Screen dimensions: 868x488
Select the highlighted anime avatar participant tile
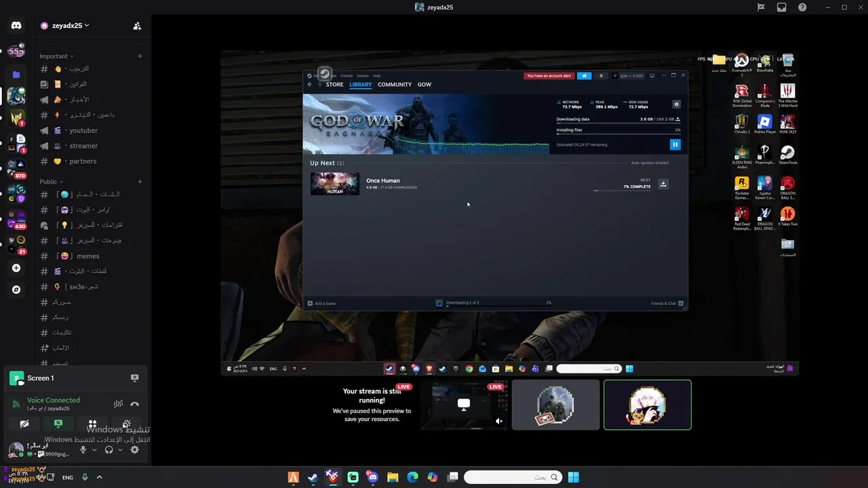tap(648, 405)
